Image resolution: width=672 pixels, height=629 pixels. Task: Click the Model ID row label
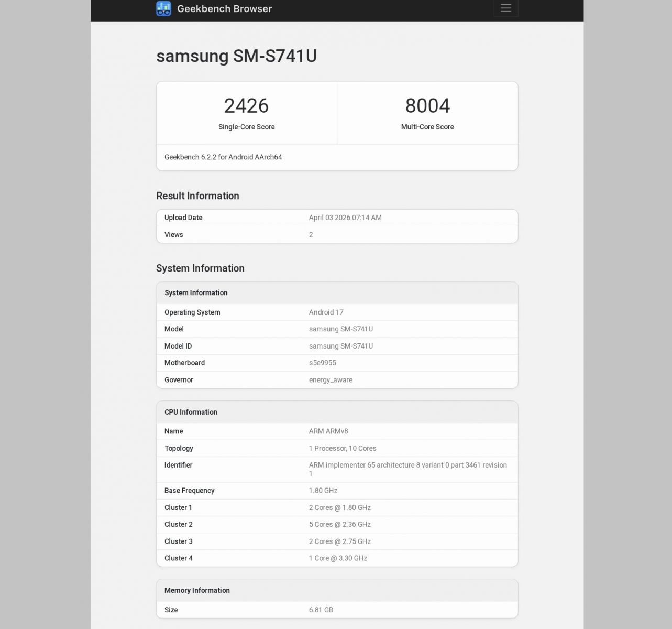click(178, 346)
